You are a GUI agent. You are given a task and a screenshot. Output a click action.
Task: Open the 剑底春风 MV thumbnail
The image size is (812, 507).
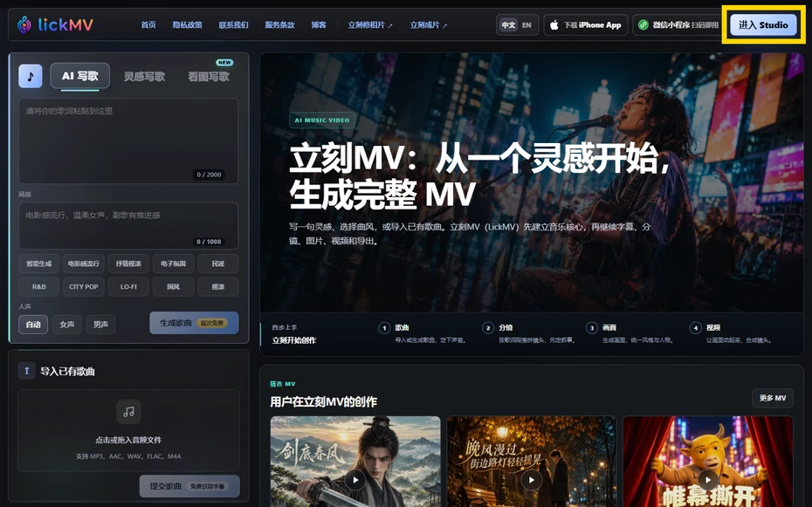[355, 462]
